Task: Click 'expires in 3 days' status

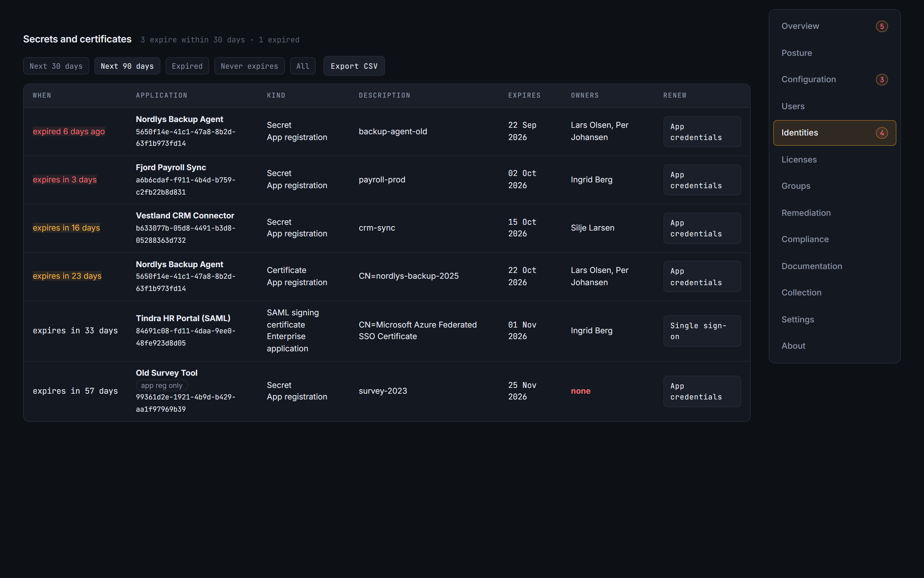Action: point(64,180)
